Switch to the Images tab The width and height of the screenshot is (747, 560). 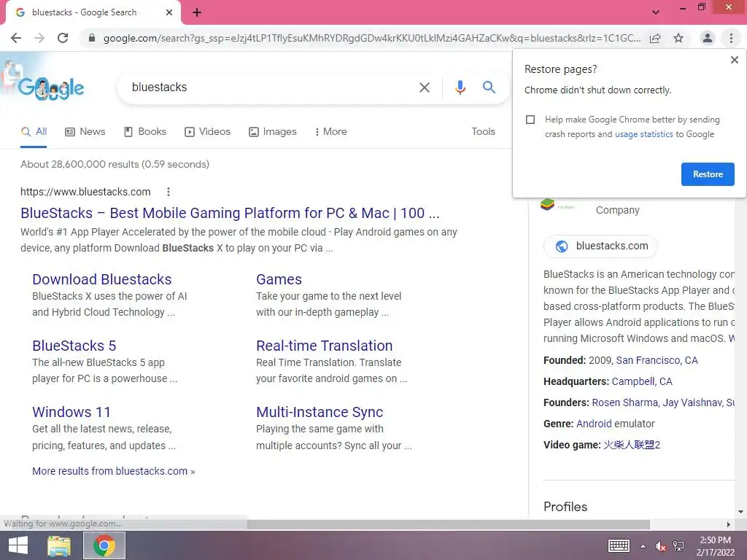tap(273, 132)
